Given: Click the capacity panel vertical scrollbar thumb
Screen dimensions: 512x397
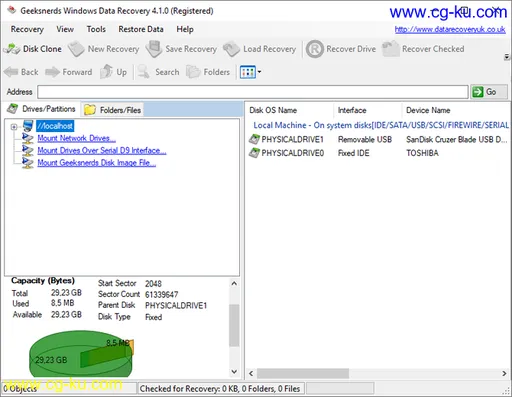Looking at the screenshot, I should point(234,325).
